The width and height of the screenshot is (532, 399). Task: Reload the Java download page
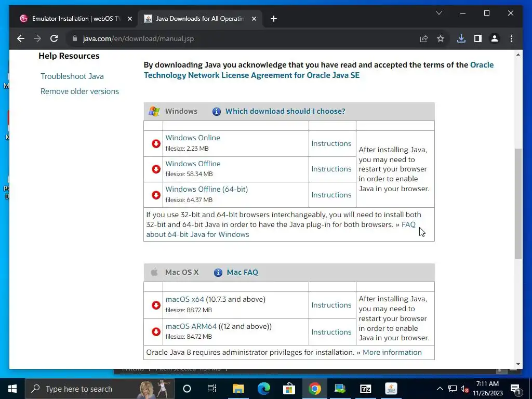coord(54,38)
